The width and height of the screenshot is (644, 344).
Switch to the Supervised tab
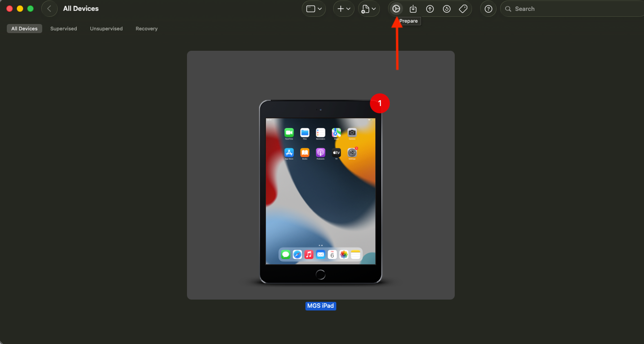click(64, 29)
